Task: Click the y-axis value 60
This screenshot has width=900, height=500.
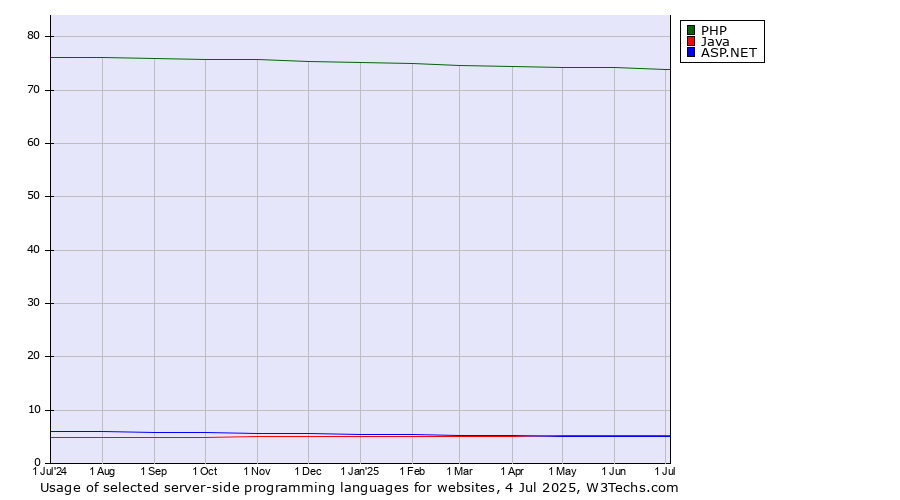Action: click(33, 142)
